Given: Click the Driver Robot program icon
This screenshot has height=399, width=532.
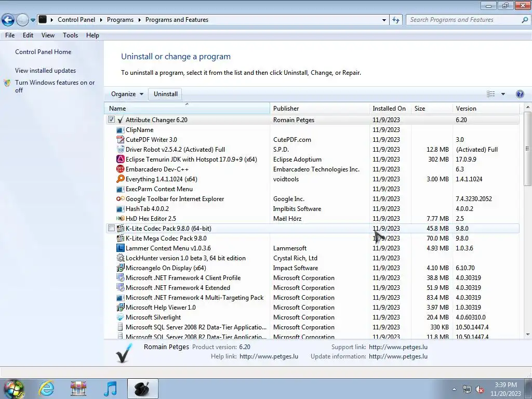Looking at the screenshot, I should [120, 149].
